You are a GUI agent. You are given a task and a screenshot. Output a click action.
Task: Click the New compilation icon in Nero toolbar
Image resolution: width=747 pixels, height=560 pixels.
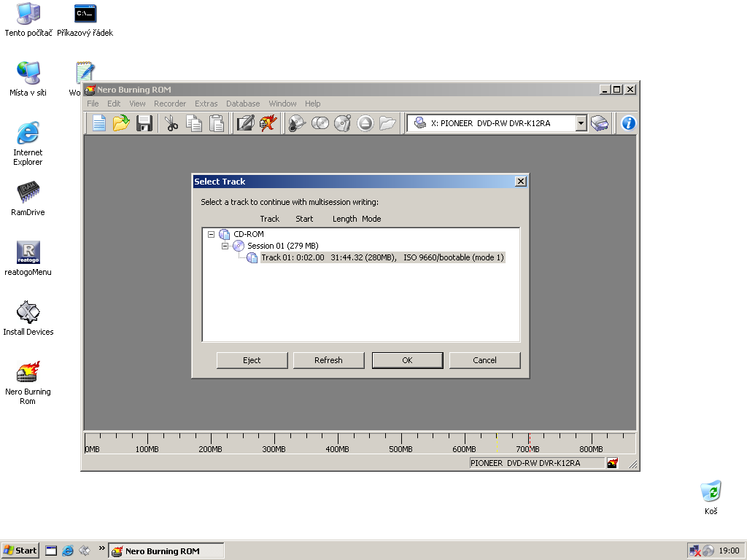[x=98, y=123]
